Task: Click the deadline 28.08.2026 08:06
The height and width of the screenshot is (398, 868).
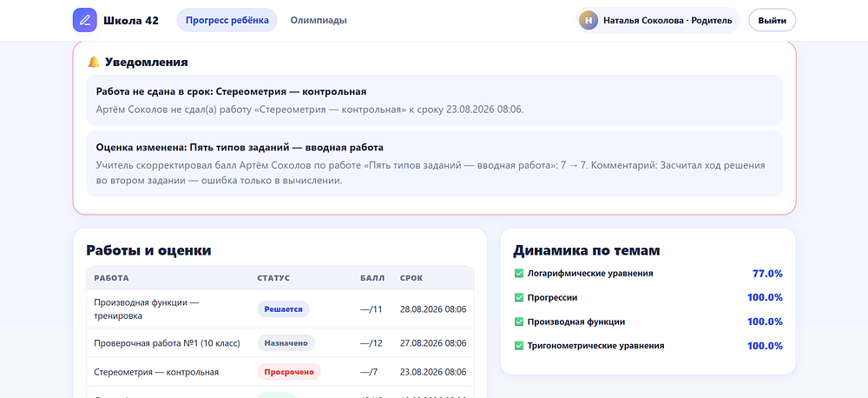Action: (433, 309)
